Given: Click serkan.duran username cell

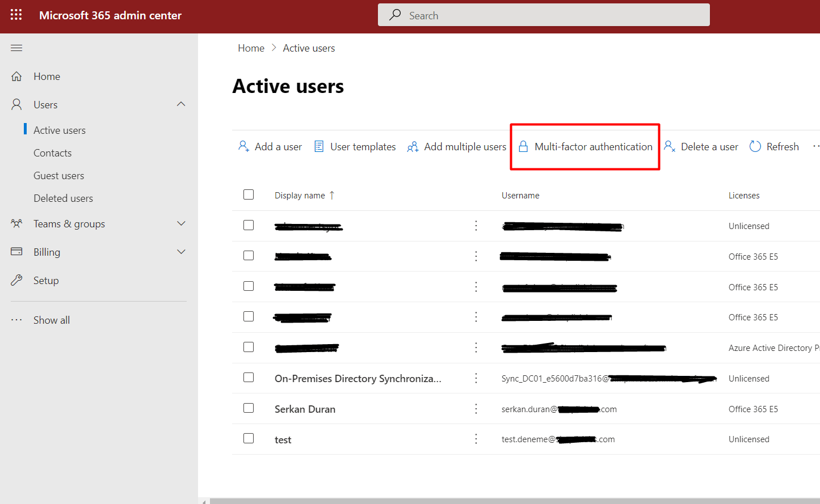Looking at the screenshot, I should (559, 409).
